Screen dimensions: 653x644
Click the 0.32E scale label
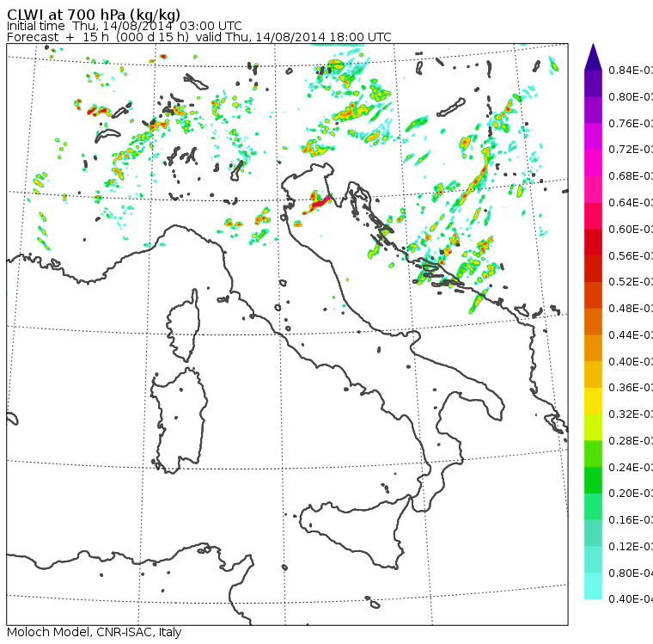click(631, 414)
